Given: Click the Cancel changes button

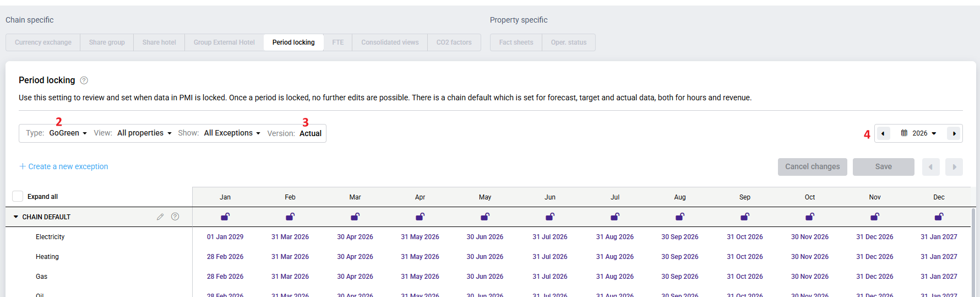Looking at the screenshot, I should (812, 166).
